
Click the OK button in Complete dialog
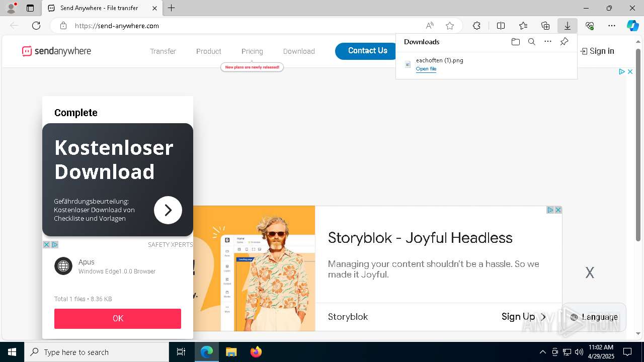click(118, 319)
